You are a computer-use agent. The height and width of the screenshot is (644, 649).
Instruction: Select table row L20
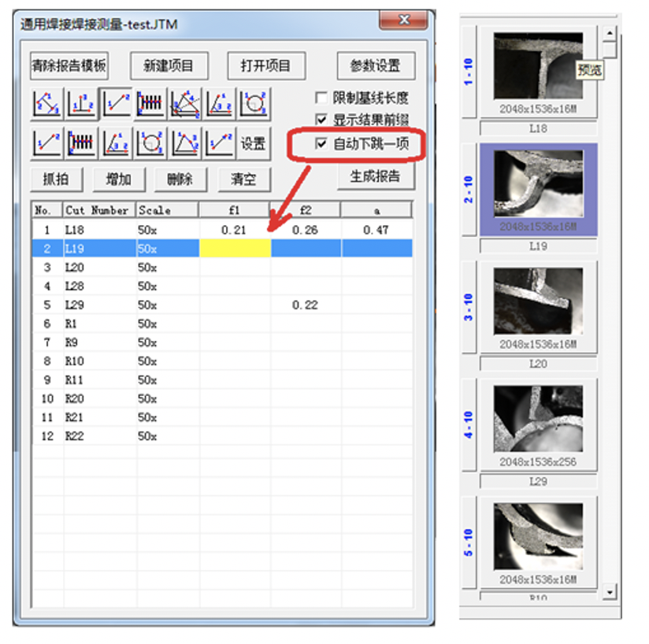tap(223, 268)
